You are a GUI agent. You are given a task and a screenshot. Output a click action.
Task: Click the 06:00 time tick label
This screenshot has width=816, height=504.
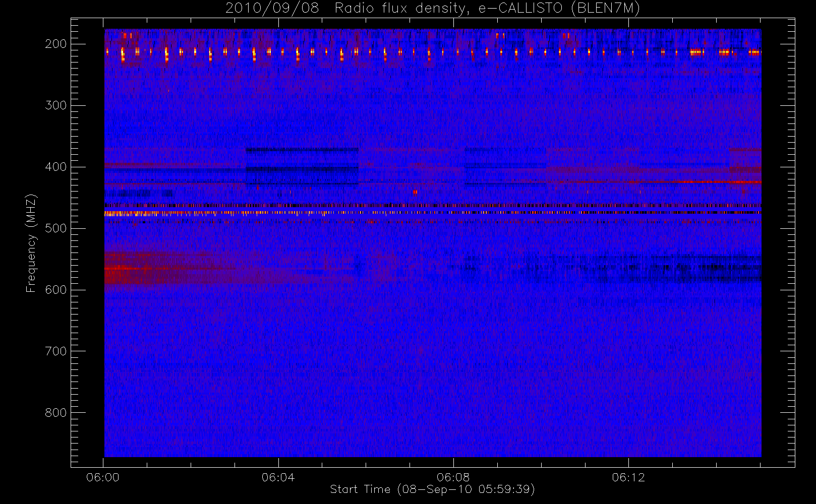[x=103, y=477]
